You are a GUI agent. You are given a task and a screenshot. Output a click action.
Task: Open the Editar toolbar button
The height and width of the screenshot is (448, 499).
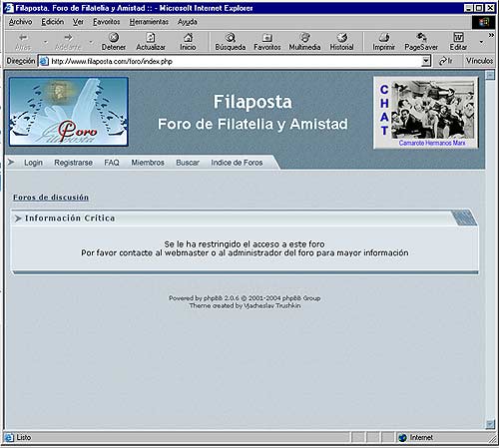click(458, 42)
